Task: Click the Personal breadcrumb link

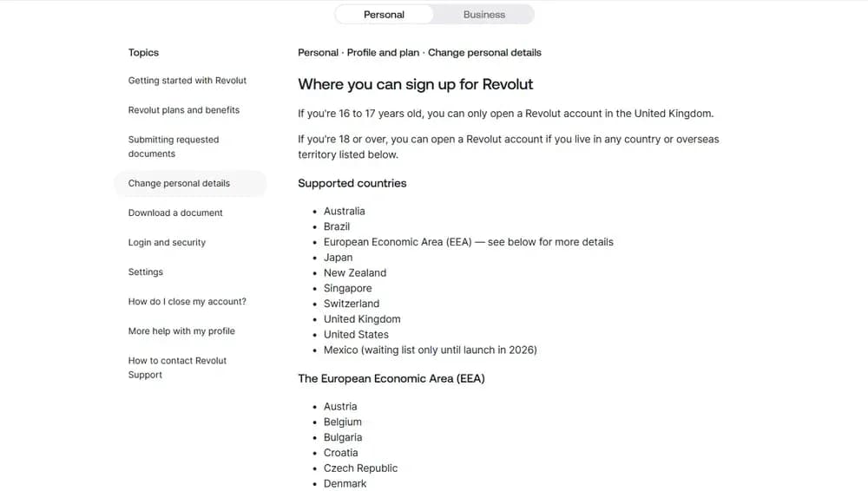Action: 318,53
